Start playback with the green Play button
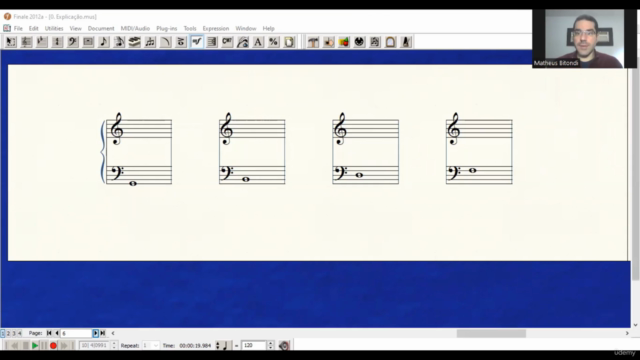The image size is (640, 360). 35,346
